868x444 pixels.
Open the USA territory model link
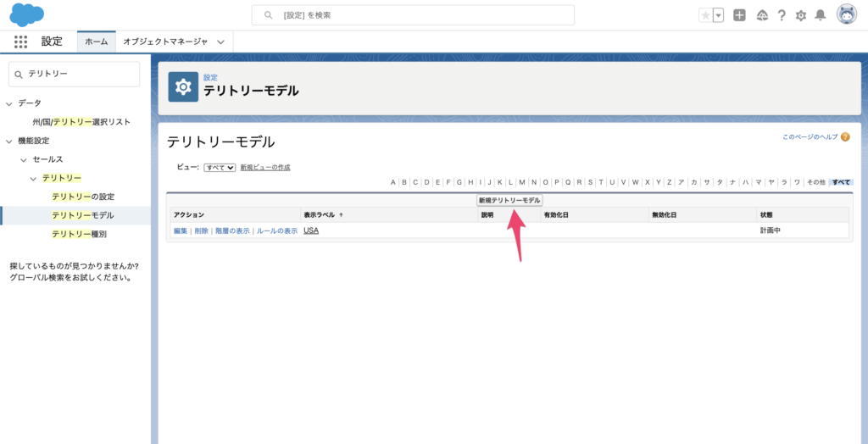[311, 230]
